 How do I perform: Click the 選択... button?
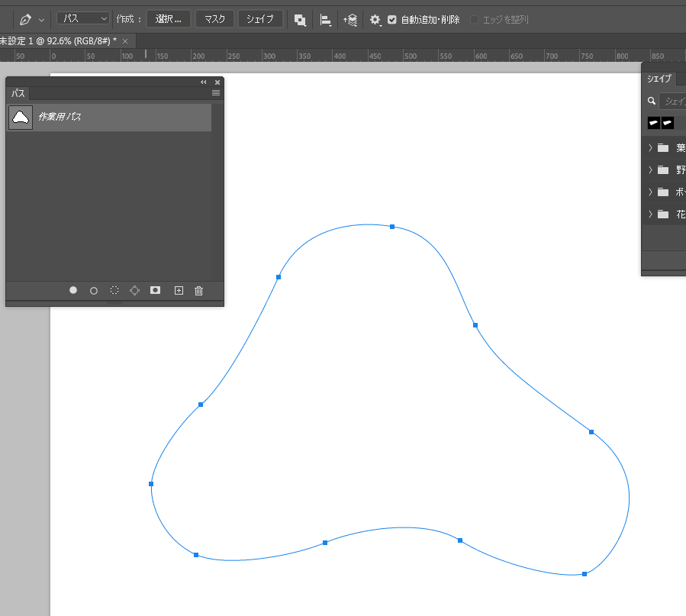click(x=169, y=19)
